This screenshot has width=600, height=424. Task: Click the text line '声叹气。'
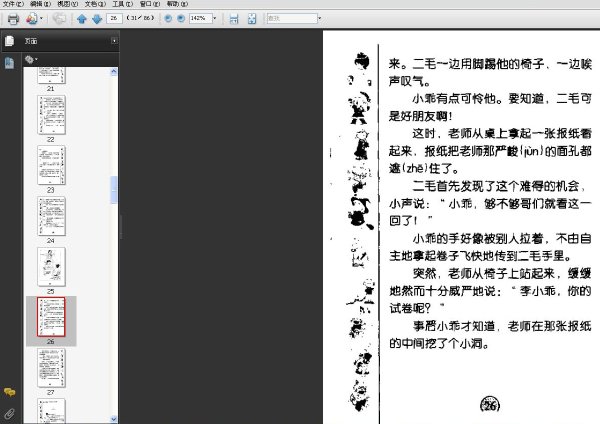tap(410, 82)
